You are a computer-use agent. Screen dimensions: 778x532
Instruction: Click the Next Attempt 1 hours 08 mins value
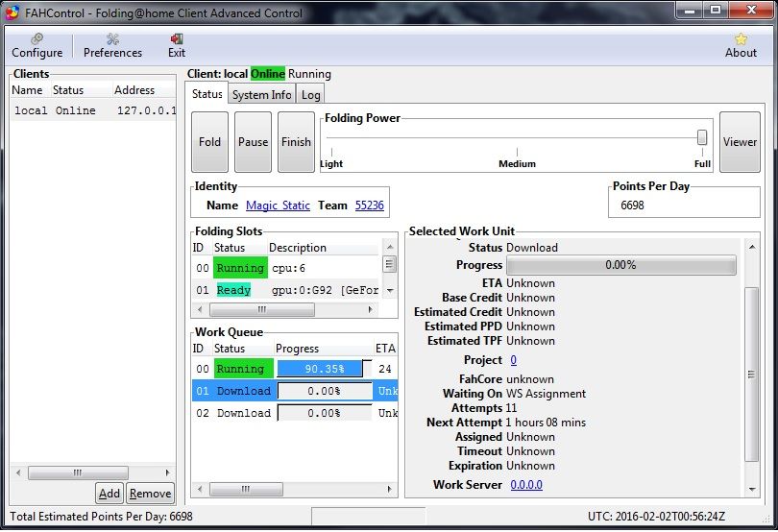(x=546, y=423)
